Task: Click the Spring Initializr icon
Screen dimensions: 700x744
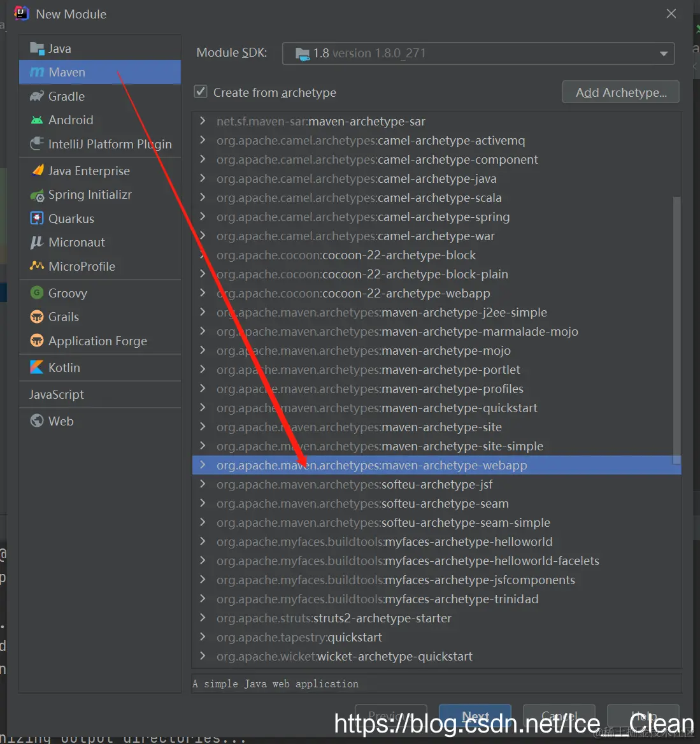Action: [37, 195]
